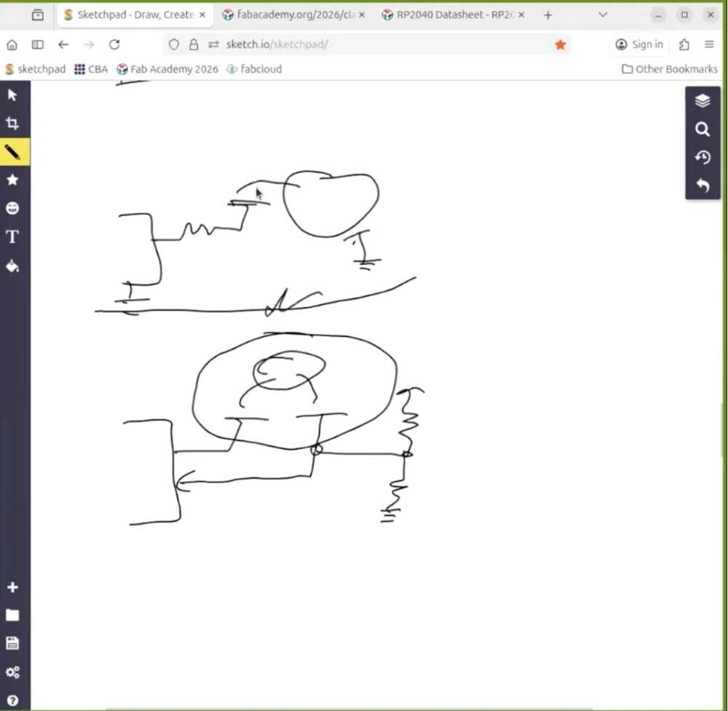Click the browser Forward arrow
This screenshot has height=711, width=728.
click(x=89, y=44)
